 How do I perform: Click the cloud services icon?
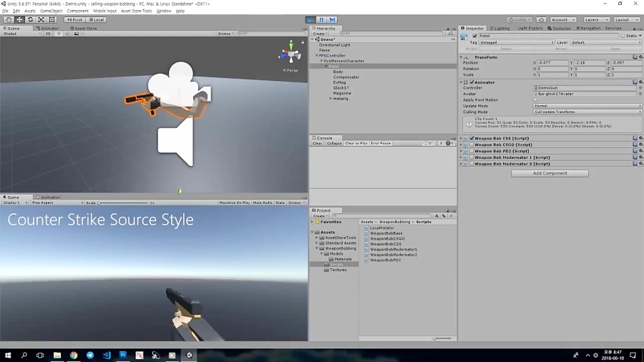pyautogui.click(x=542, y=19)
